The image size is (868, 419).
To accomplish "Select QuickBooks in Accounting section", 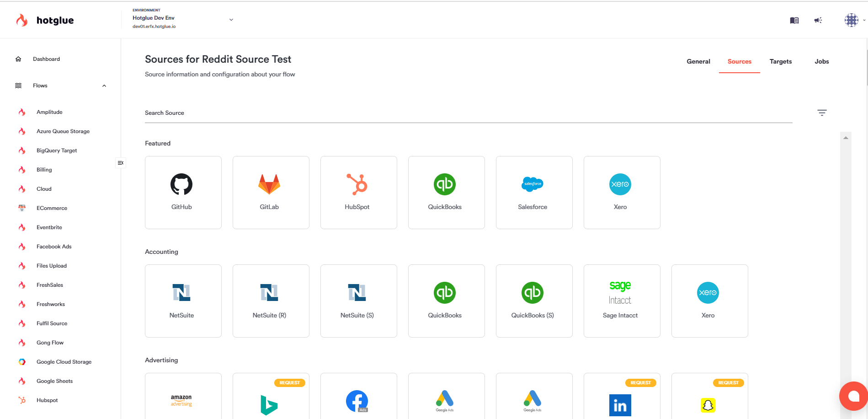I will click(x=447, y=301).
